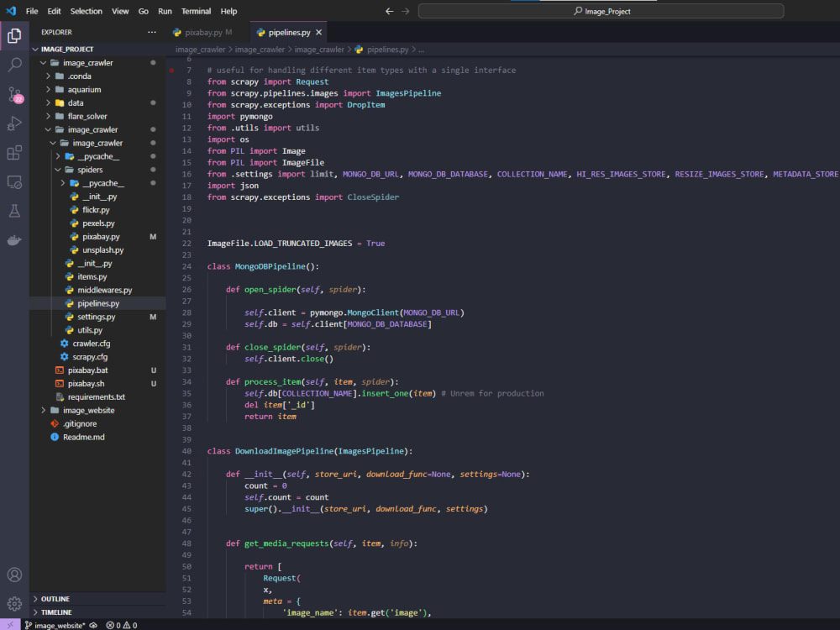The height and width of the screenshot is (630, 840).
Task: Open the Docker view
Action: click(x=14, y=240)
